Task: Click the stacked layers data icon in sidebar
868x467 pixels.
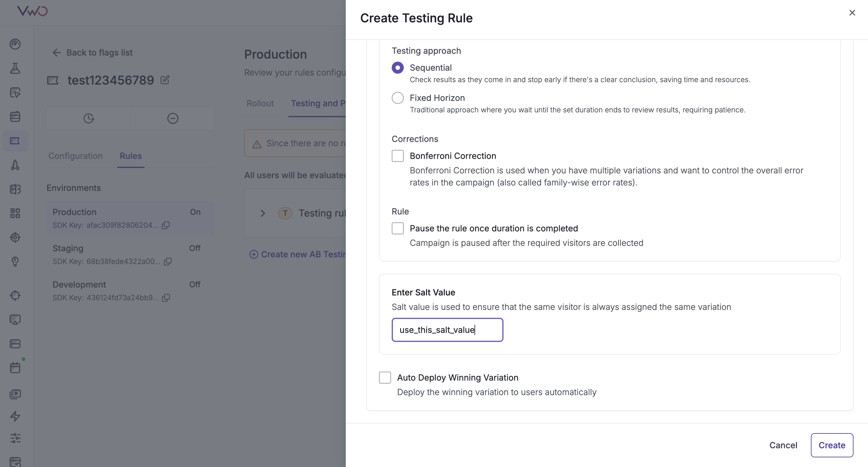Action: click(15, 117)
